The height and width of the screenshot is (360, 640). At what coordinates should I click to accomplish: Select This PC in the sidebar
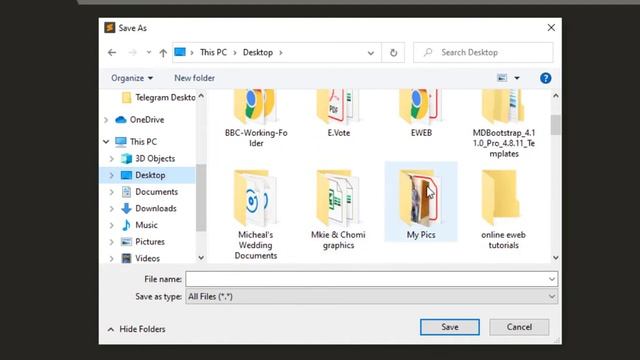tap(136, 142)
